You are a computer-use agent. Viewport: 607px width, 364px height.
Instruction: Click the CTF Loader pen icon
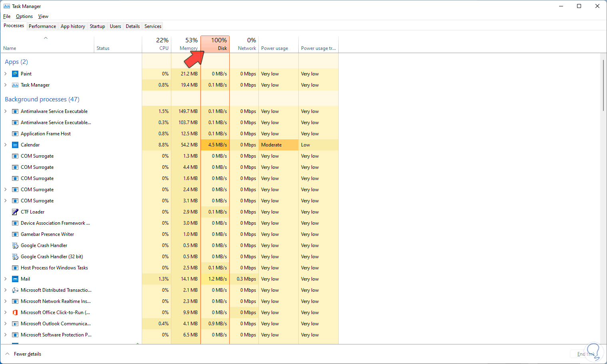tap(15, 212)
